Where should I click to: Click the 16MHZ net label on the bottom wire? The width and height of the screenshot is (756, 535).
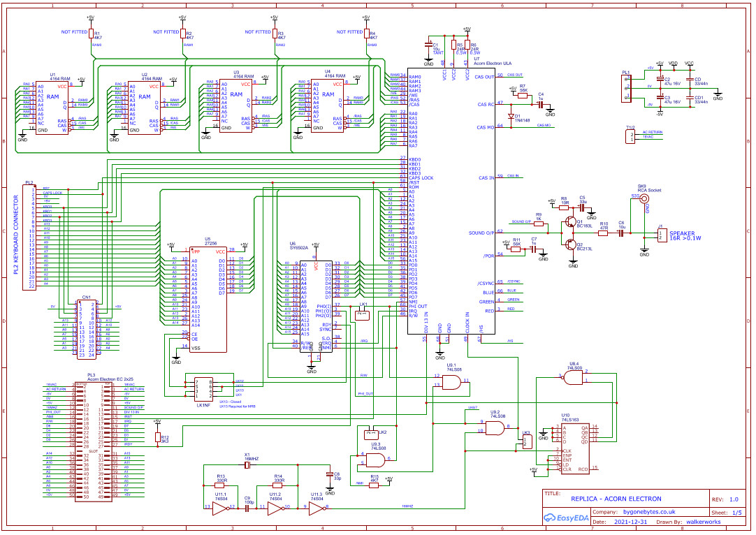(407, 506)
